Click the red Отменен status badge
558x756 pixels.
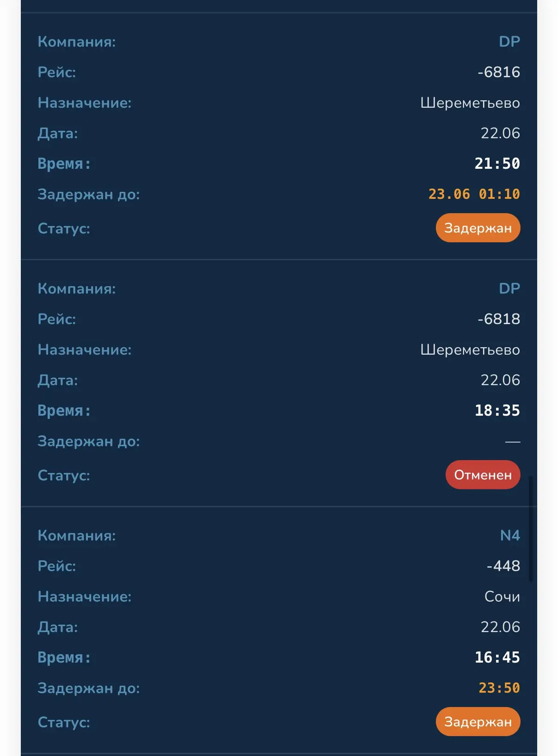(483, 475)
